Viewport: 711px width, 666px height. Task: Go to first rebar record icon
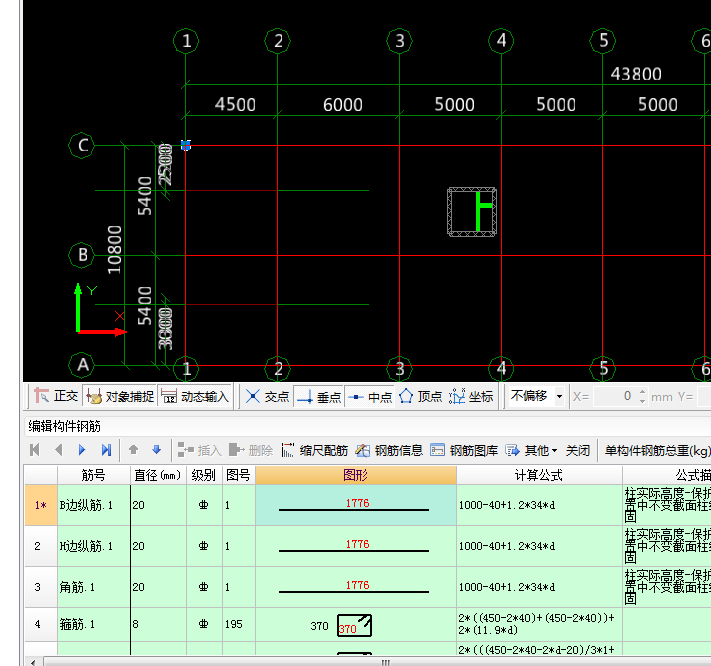pos(34,450)
